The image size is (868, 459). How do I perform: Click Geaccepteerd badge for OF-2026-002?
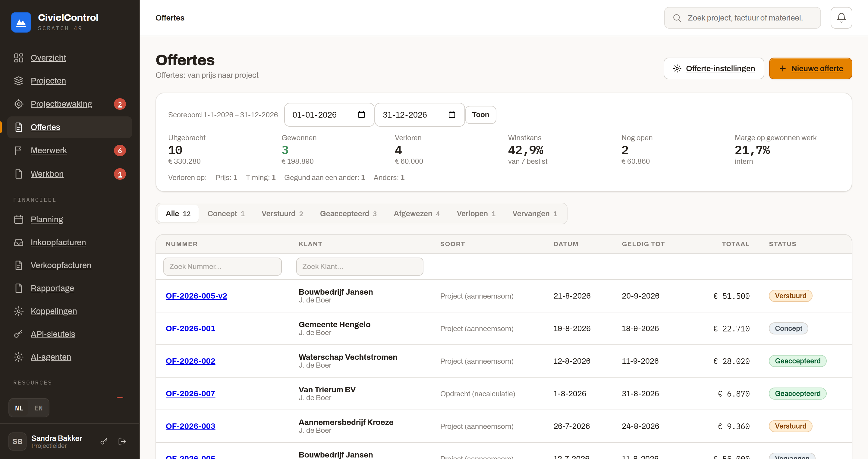(797, 361)
